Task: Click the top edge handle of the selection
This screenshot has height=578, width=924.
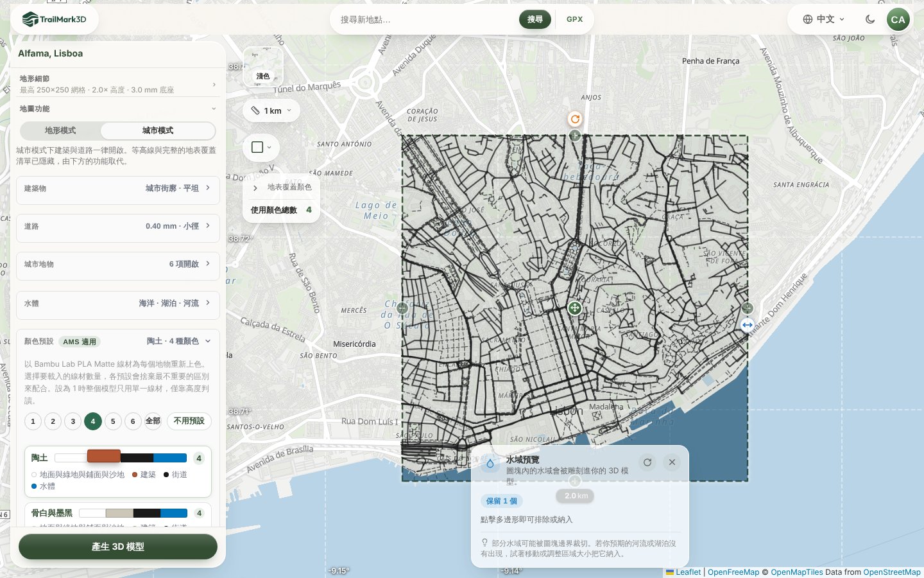Action: (575, 136)
